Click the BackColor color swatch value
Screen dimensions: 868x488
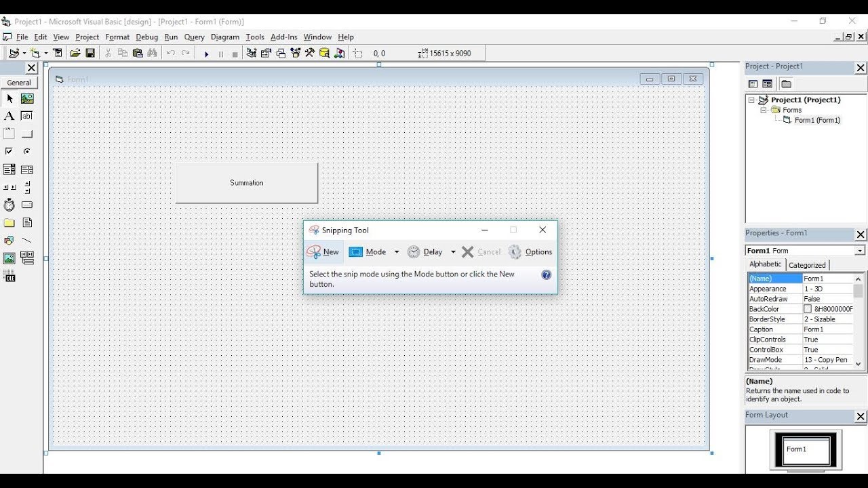[x=808, y=309]
